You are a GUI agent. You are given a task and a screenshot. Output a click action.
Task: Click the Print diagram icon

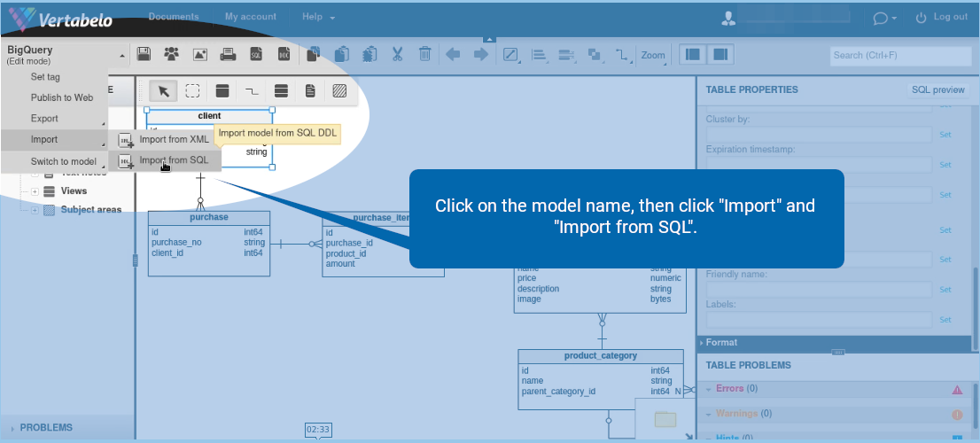click(x=228, y=54)
